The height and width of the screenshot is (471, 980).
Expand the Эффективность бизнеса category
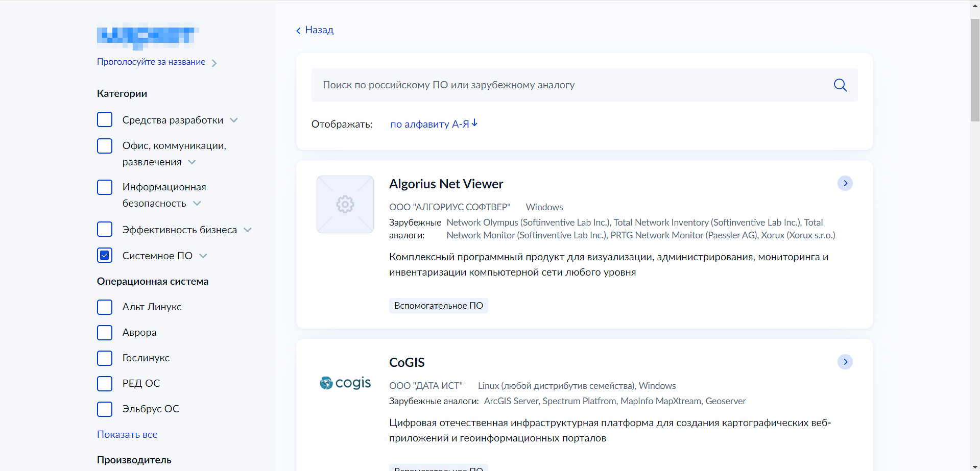coord(248,230)
